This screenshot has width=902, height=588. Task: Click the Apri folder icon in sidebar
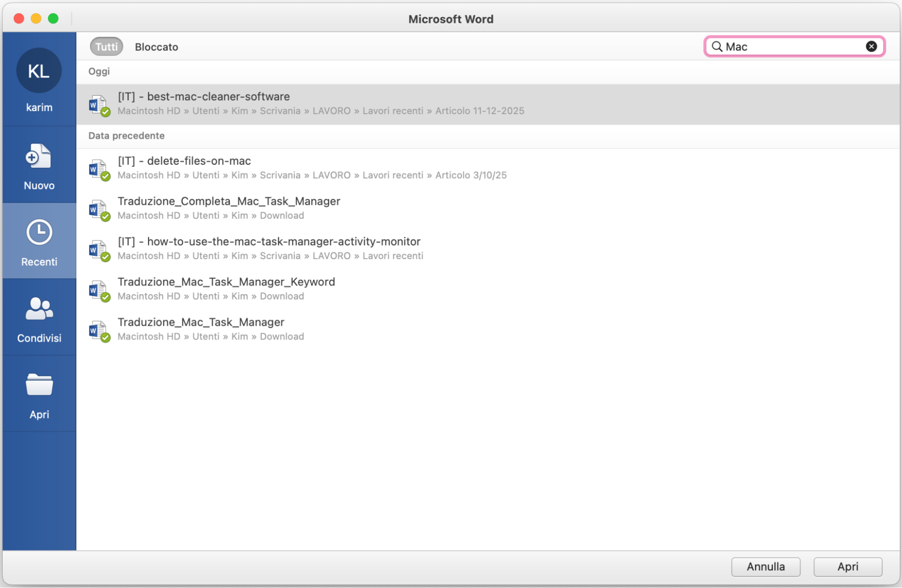pos(39,385)
